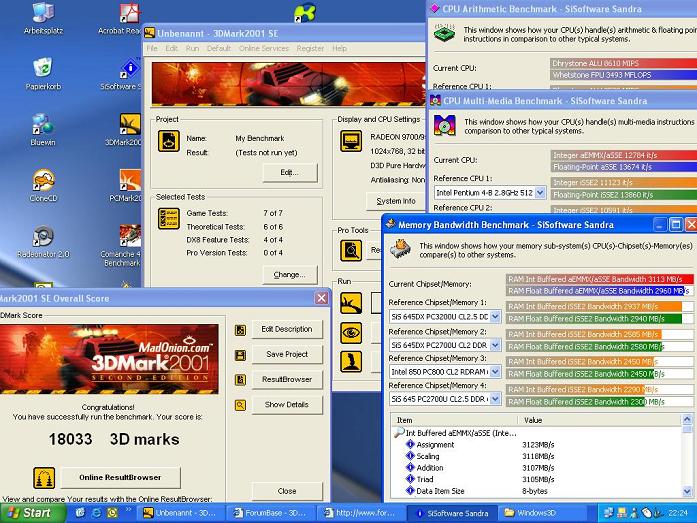
Task: Click the Run benchmark car icon
Action: [x=351, y=303]
